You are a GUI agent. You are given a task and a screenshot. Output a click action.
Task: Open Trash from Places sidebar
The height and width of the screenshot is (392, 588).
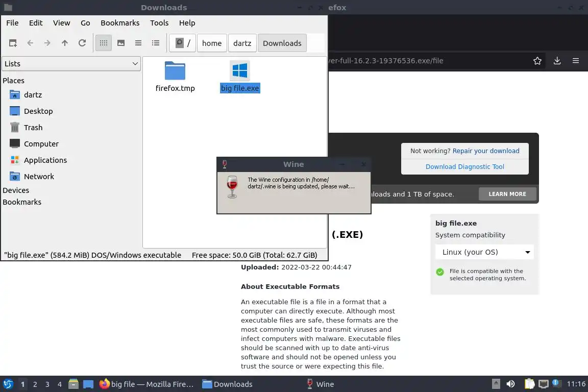[33, 128]
